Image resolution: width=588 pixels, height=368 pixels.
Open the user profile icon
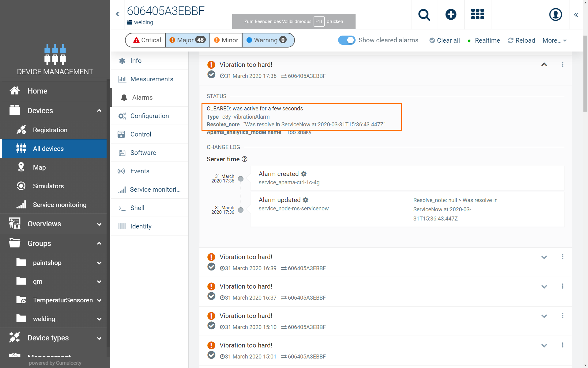[556, 14]
